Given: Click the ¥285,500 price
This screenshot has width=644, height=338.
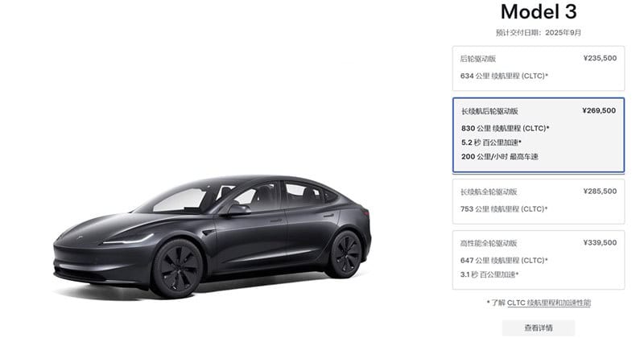Looking at the screenshot, I should click(600, 192).
